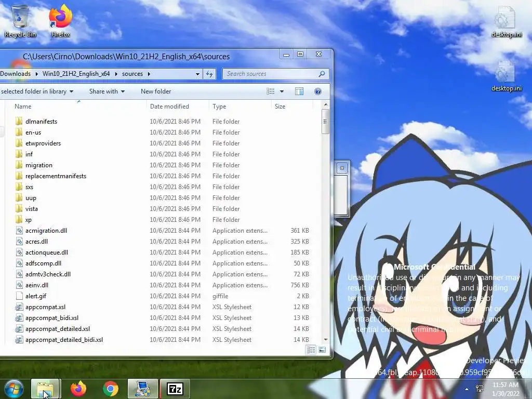This screenshot has width=532, height=399.
Task: Sort by Type column header
Action: (240, 106)
